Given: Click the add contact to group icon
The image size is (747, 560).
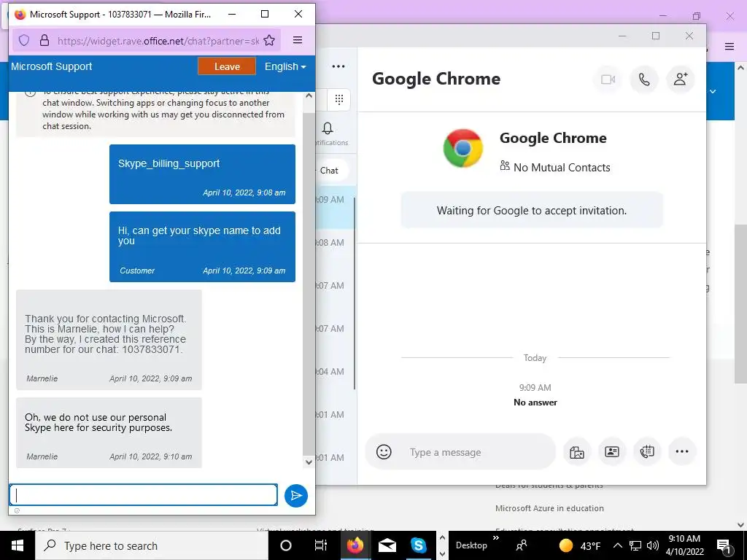Looking at the screenshot, I should click(x=681, y=79).
